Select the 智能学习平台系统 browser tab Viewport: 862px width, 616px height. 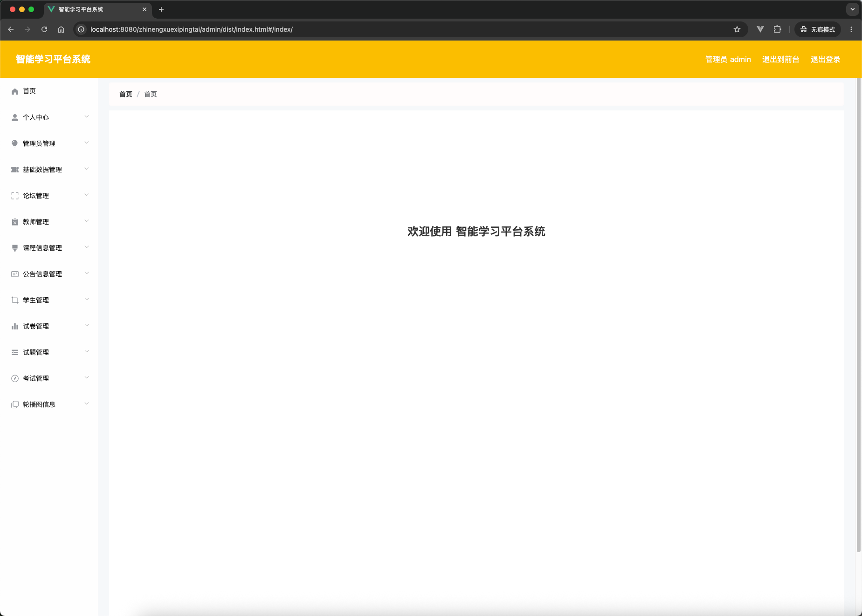coord(98,9)
